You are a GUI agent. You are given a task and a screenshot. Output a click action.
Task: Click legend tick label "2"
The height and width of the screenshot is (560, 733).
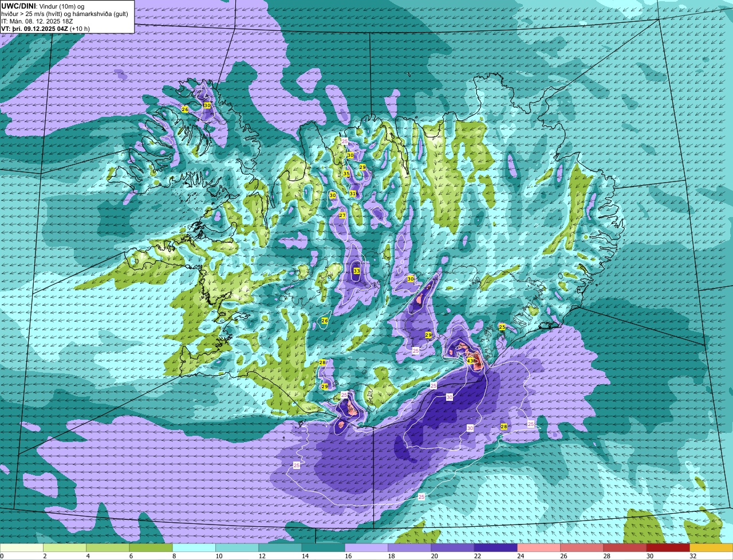point(44,556)
